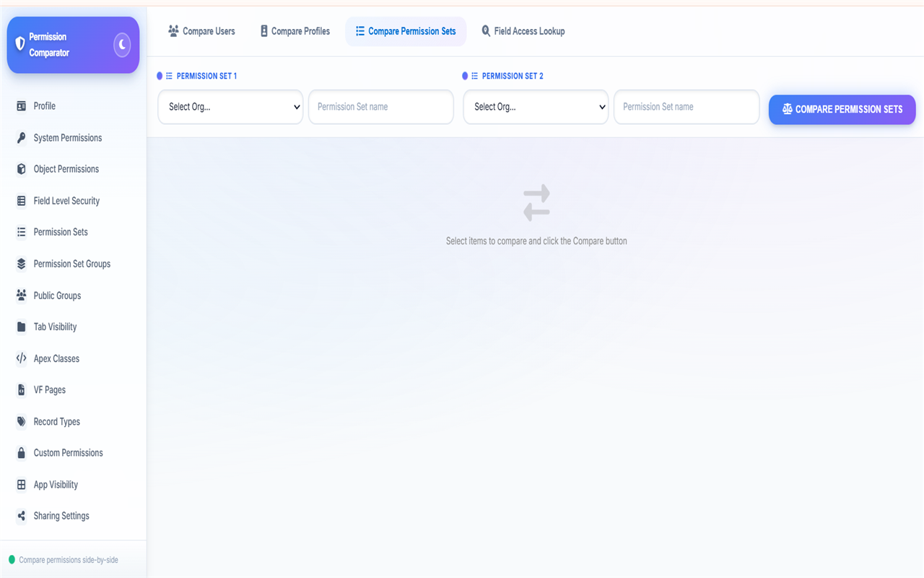Choose the Field Level Security table icon
Viewport: 924px width, 578px height.
coord(21,201)
